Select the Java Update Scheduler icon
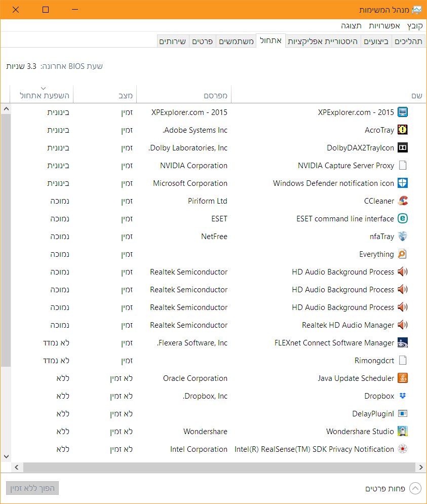 pos(403,378)
